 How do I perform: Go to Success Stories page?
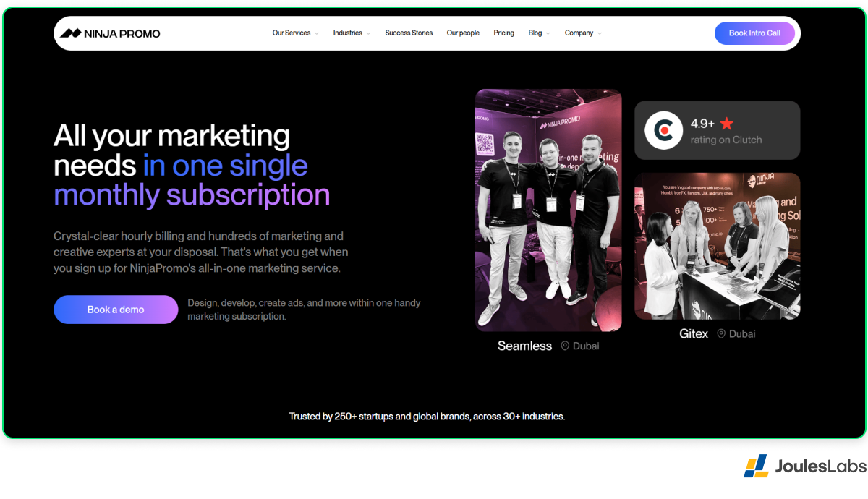click(x=409, y=33)
